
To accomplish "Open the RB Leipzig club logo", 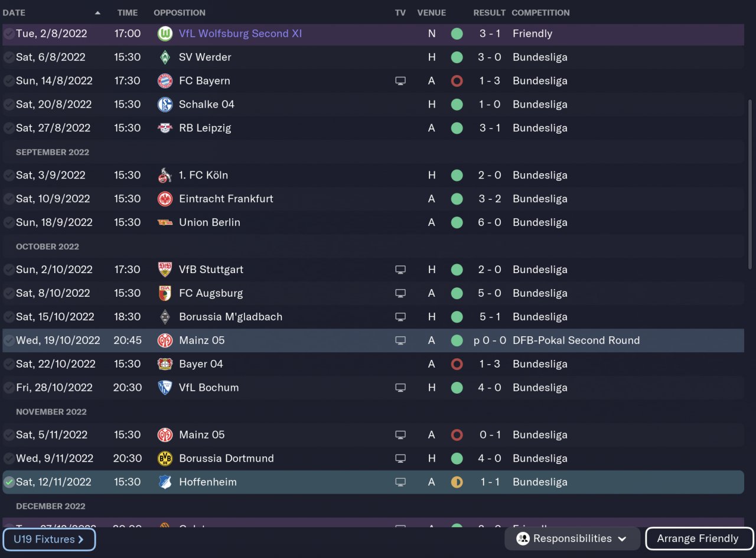I will click(x=165, y=128).
